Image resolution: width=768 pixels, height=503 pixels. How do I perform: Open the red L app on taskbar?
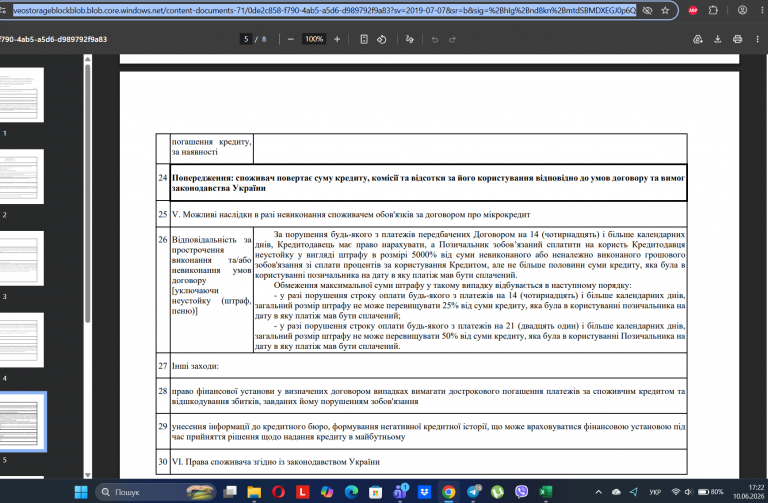(x=303, y=492)
